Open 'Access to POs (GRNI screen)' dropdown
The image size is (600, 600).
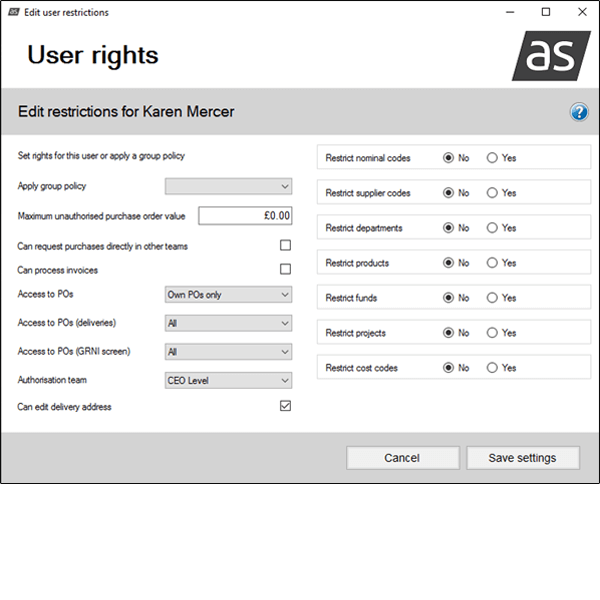pos(228,352)
